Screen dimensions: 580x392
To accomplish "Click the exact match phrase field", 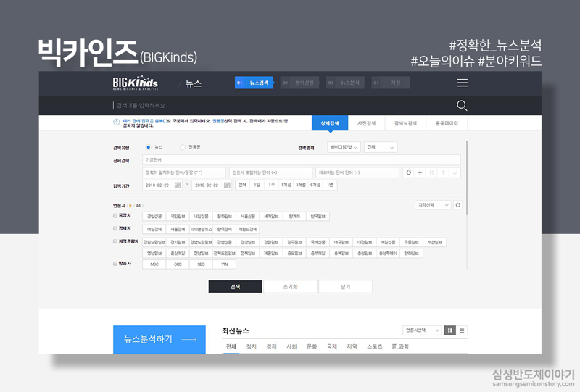I will pos(184,172).
